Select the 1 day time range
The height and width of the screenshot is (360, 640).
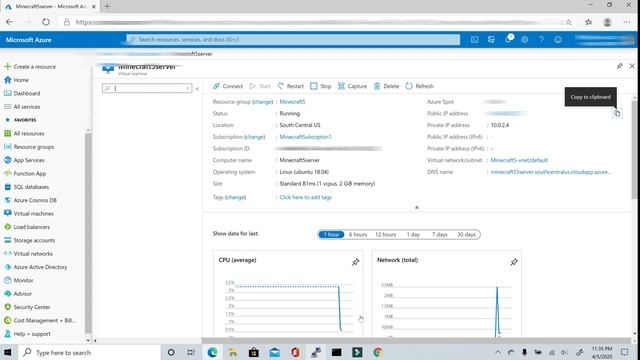click(413, 234)
